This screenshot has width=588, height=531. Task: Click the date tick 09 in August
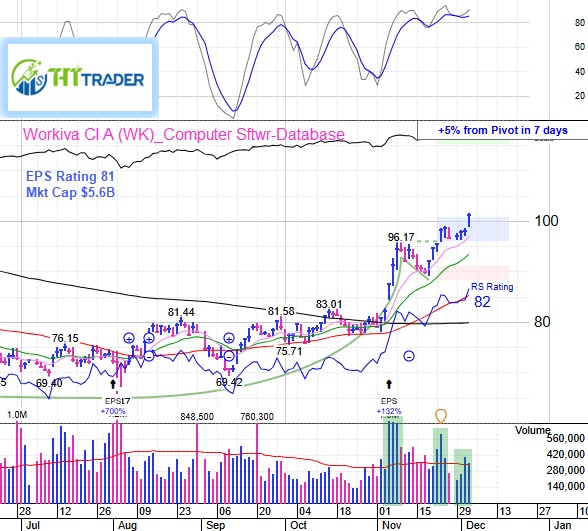pyautogui.click(x=144, y=511)
